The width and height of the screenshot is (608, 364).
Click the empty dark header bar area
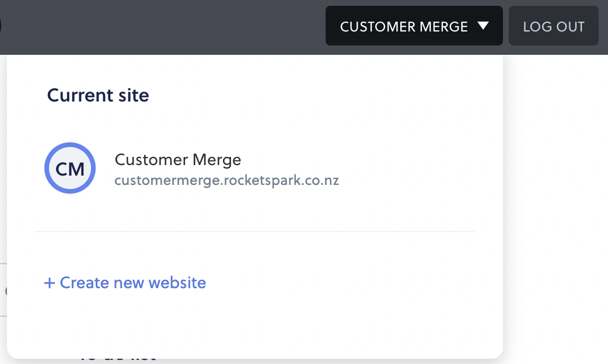point(163,27)
